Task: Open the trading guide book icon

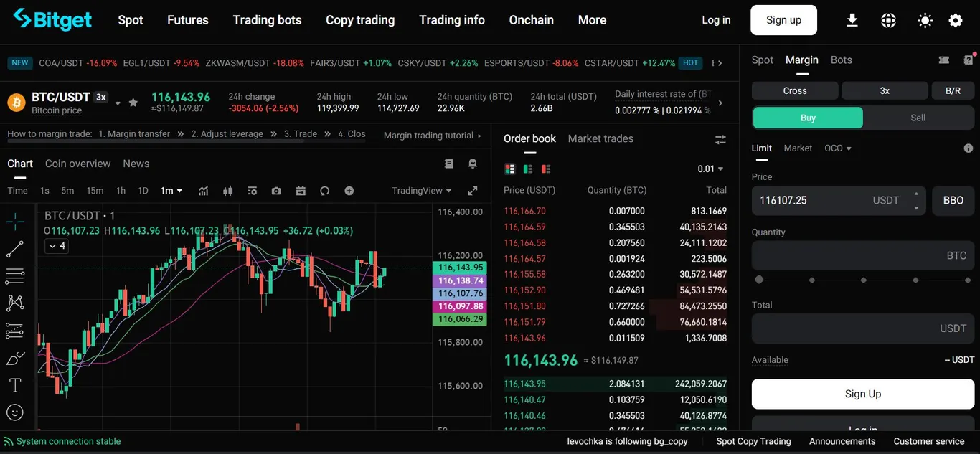Action: [x=449, y=164]
